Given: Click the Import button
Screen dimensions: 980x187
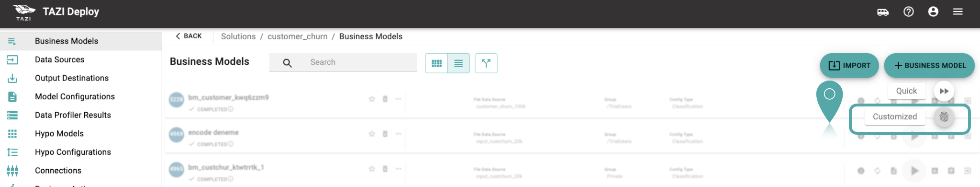Looking at the screenshot, I should click(x=849, y=66).
